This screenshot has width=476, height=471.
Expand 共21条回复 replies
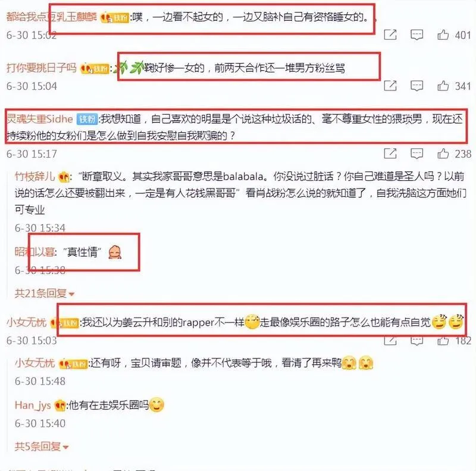(45, 293)
